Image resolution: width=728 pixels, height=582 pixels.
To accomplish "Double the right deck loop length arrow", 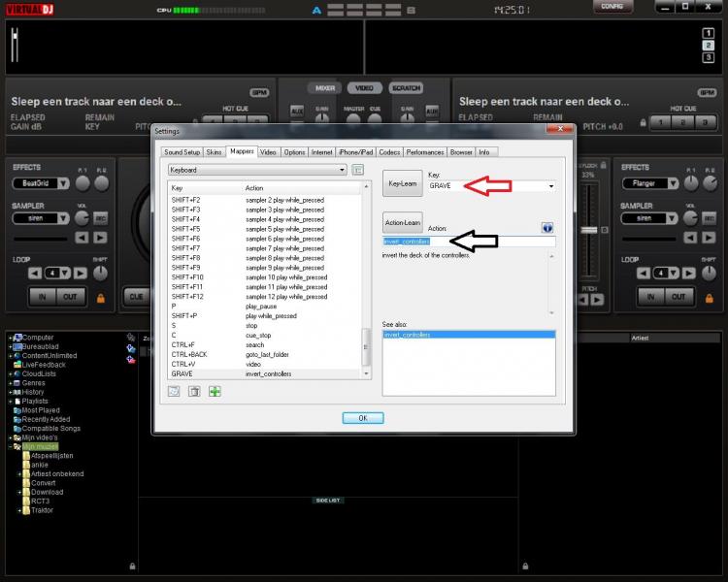I will [x=688, y=273].
